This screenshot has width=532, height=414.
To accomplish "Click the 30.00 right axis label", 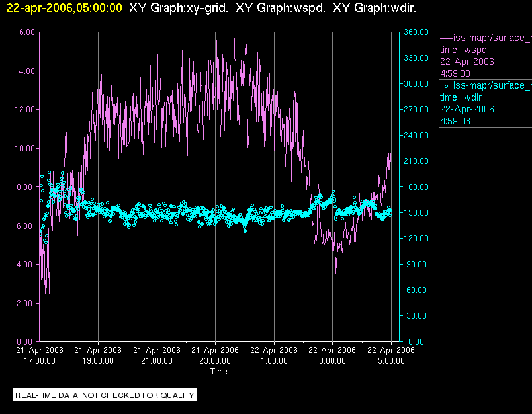I will click(x=416, y=316).
